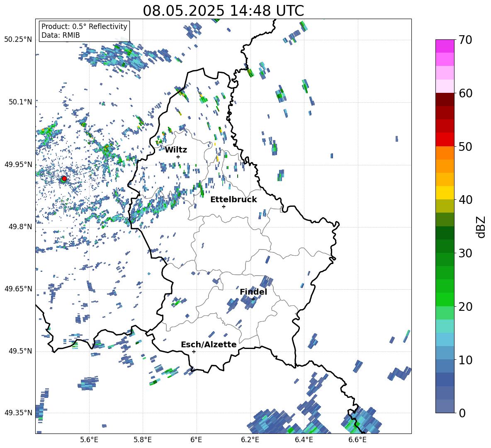Click the 49.35°N latitude label
This screenshot has height=448, width=491.
tap(18, 413)
